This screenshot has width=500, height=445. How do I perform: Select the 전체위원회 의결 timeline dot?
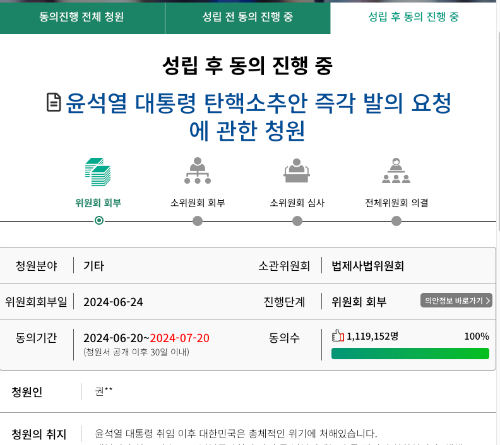pos(396,221)
